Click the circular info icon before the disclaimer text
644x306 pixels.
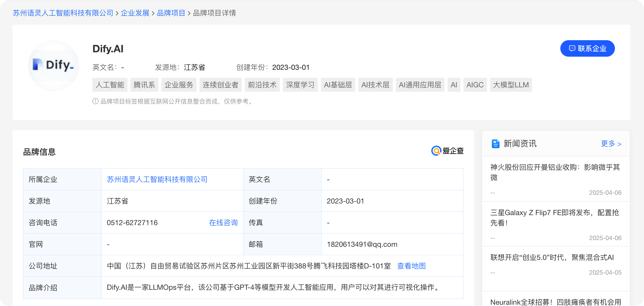tap(95, 101)
